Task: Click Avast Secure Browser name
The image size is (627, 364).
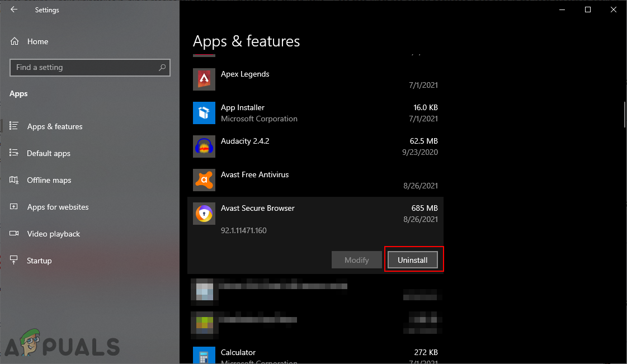Action: point(257,208)
